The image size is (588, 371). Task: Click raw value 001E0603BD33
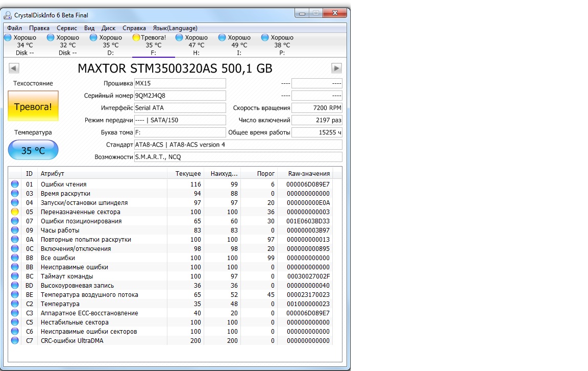click(x=308, y=221)
